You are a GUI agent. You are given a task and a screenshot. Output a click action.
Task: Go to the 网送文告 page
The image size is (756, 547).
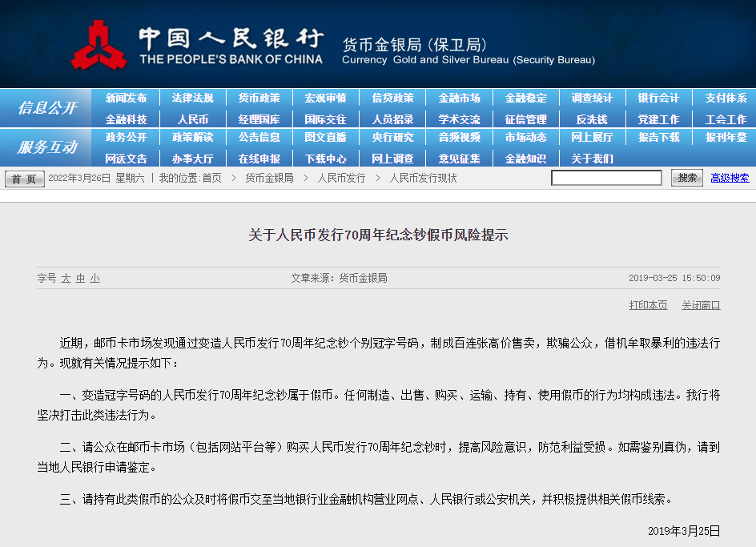pos(126,159)
